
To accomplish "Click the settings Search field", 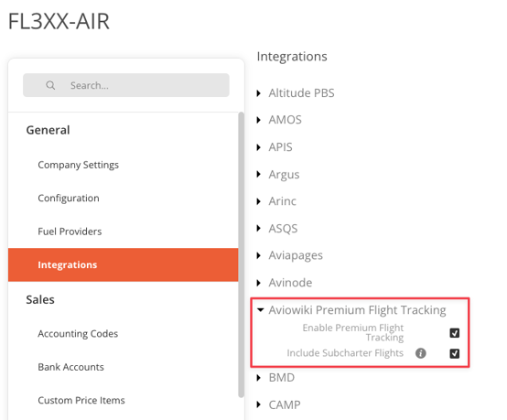I will 126,85.
